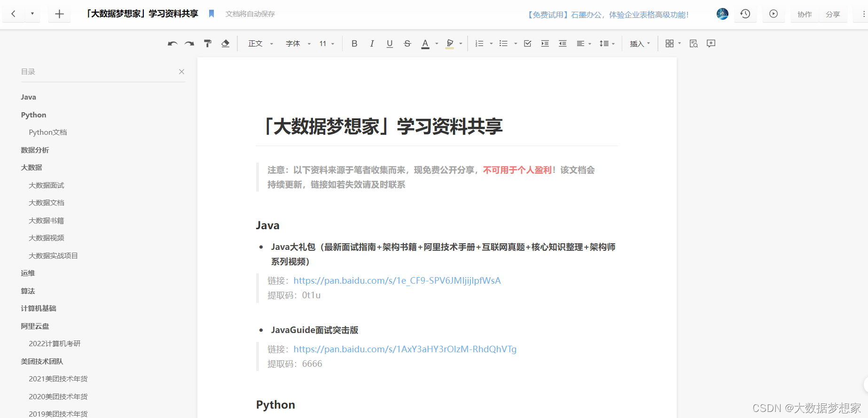Viewport: 868px width, 418px height.
Task: Insert a bulleted list
Action: pos(503,44)
